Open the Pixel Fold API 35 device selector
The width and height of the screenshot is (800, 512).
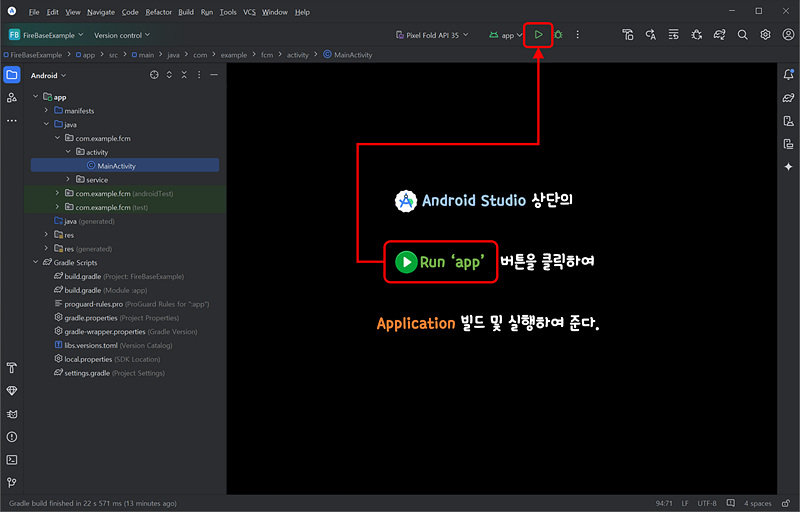coord(432,35)
